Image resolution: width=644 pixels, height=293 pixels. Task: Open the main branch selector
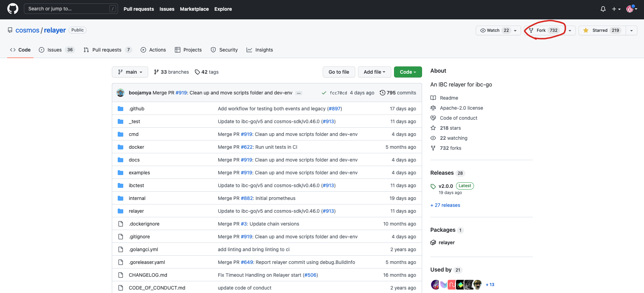pos(130,72)
